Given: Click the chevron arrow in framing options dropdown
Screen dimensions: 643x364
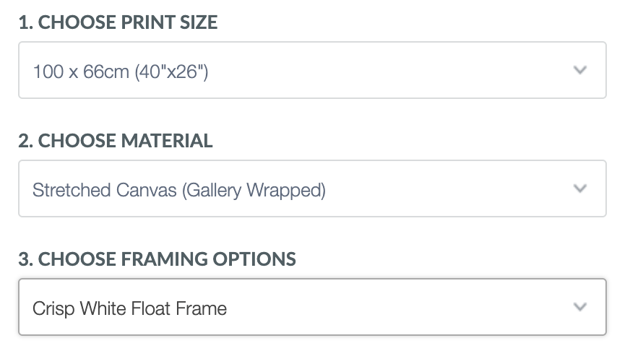Looking at the screenshot, I should [579, 308].
